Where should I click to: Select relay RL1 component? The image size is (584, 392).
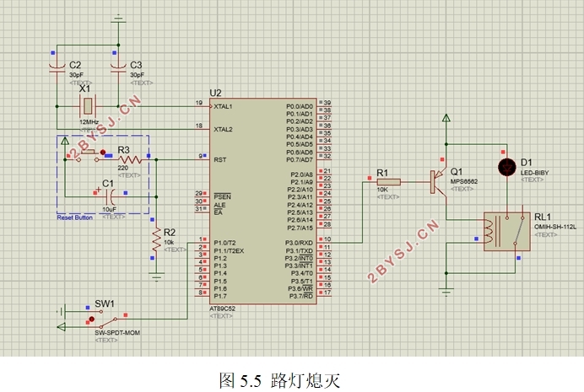[506, 231]
